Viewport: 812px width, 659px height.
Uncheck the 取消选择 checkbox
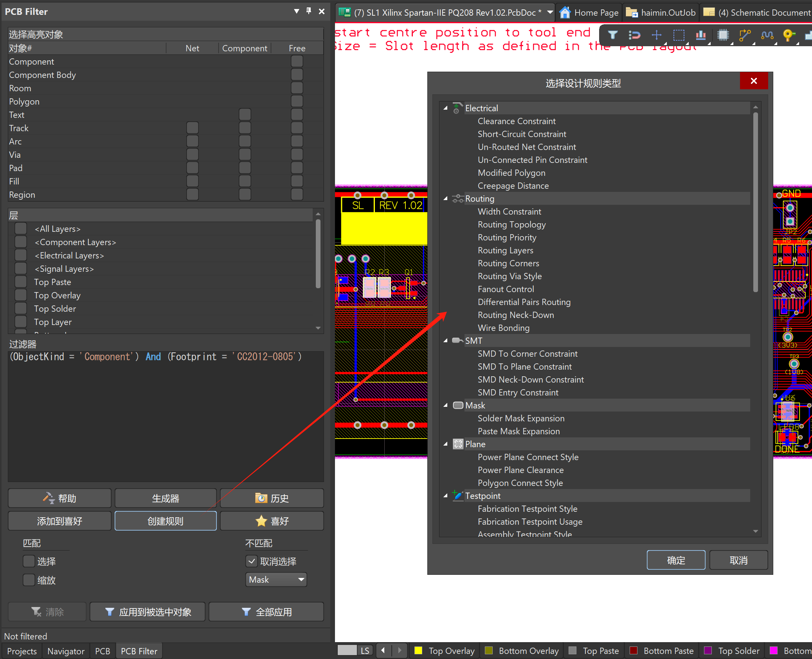click(252, 561)
